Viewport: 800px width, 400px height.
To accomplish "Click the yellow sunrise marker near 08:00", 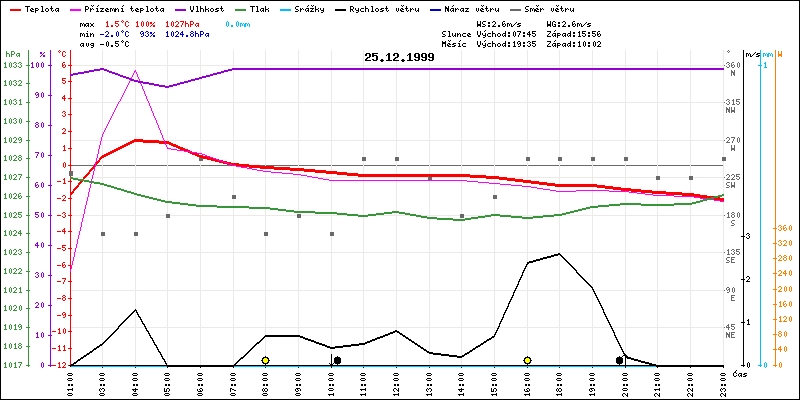I will click(265, 360).
